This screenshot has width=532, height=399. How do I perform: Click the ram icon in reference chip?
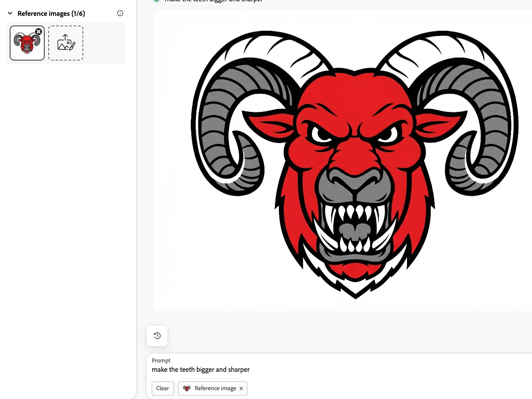click(x=187, y=388)
